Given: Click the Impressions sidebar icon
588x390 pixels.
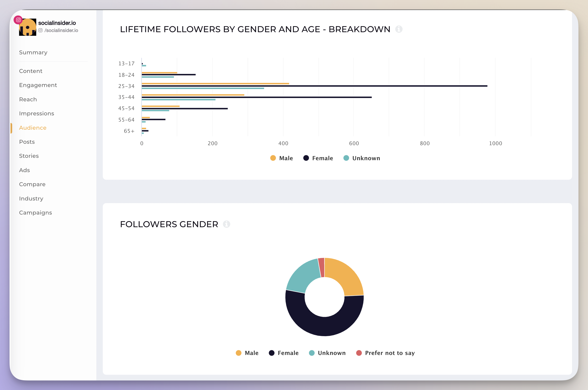Looking at the screenshot, I should [x=36, y=113].
